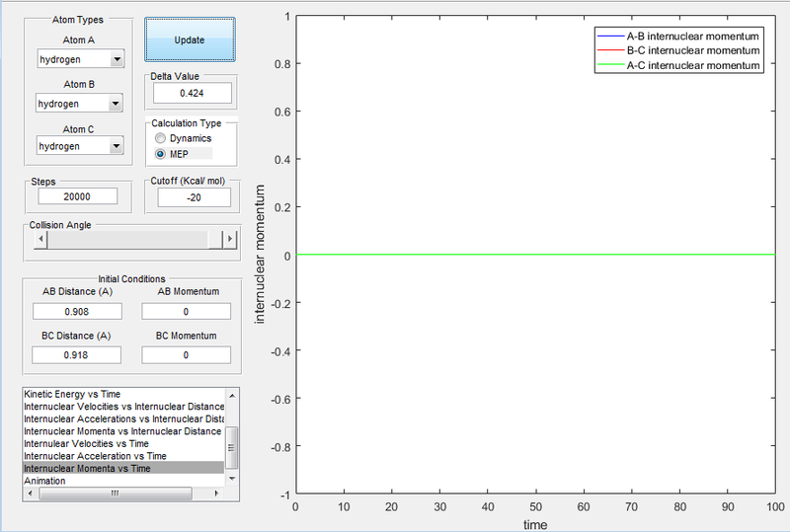
Task: Open the Atom C dropdown
Action: [80, 146]
